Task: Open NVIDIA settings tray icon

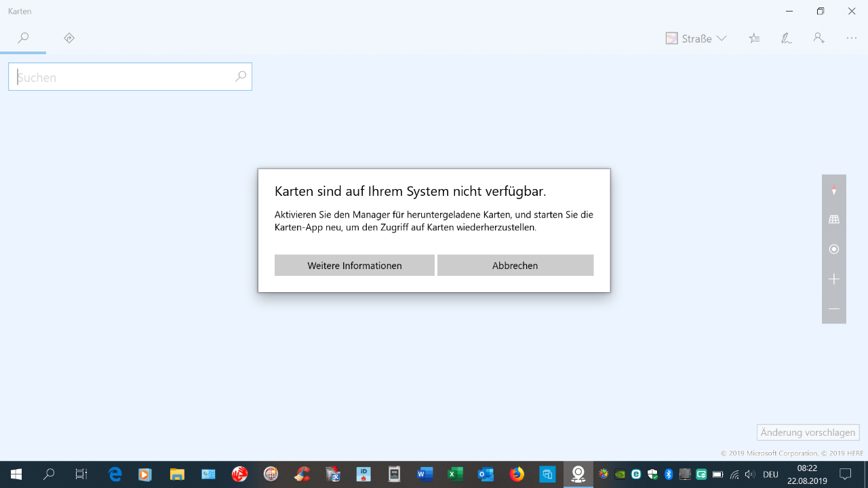Action: coord(620,474)
